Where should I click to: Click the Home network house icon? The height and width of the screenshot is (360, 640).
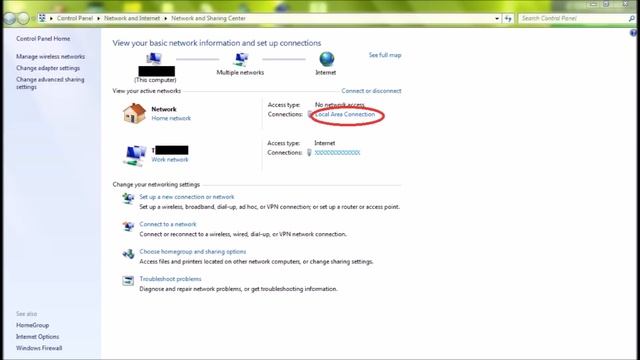(134, 113)
